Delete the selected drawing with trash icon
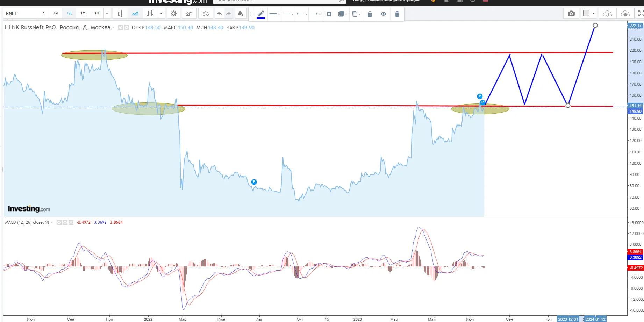The width and height of the screenshot is (644, 322). point(397,14)
